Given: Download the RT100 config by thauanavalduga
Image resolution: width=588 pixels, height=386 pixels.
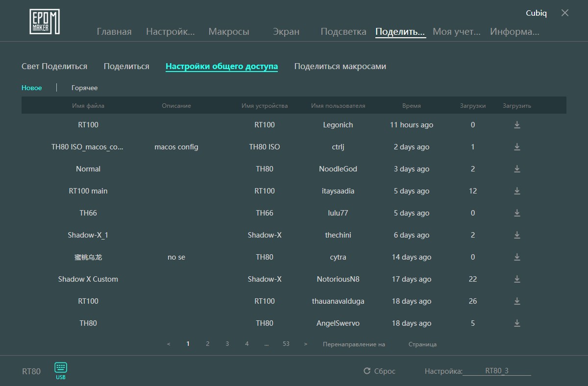Looking at the screenshot, I should [517, 301].
